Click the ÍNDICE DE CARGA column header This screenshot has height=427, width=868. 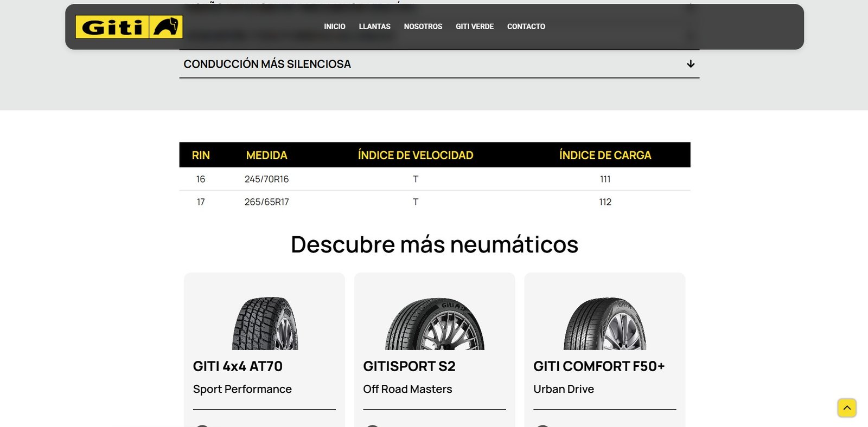coord(605,155)
